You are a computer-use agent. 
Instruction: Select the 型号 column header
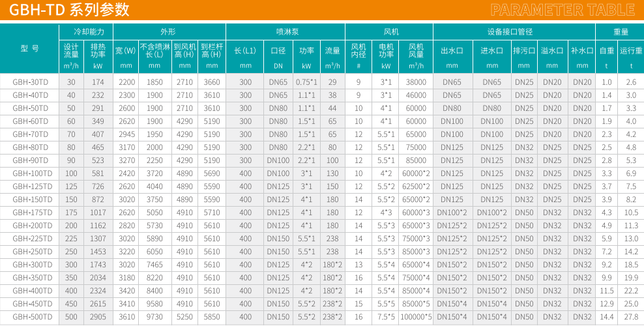pyautogui.click(x=30, y=49)
